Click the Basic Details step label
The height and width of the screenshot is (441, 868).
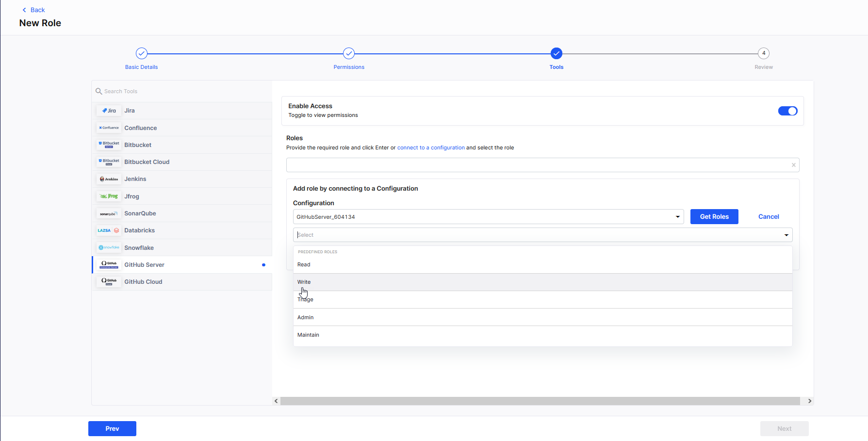(x=141, y=67)
